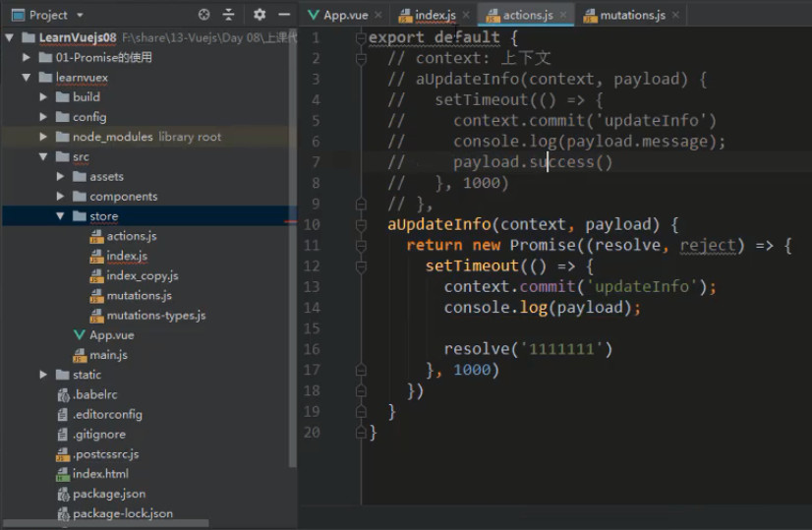Close the mutations.js tab
812x530 pixels.
(675, 15)
